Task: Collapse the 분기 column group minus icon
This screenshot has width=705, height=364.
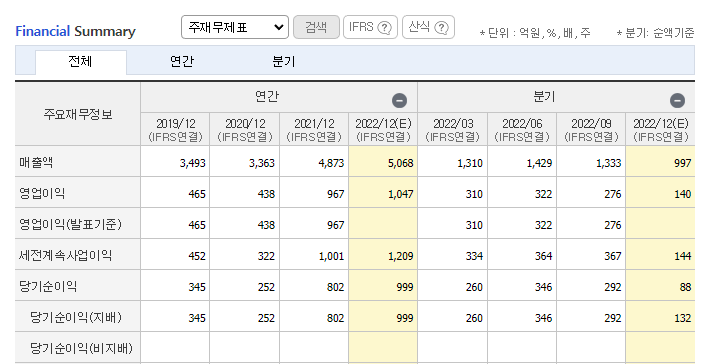Action: 677,100
